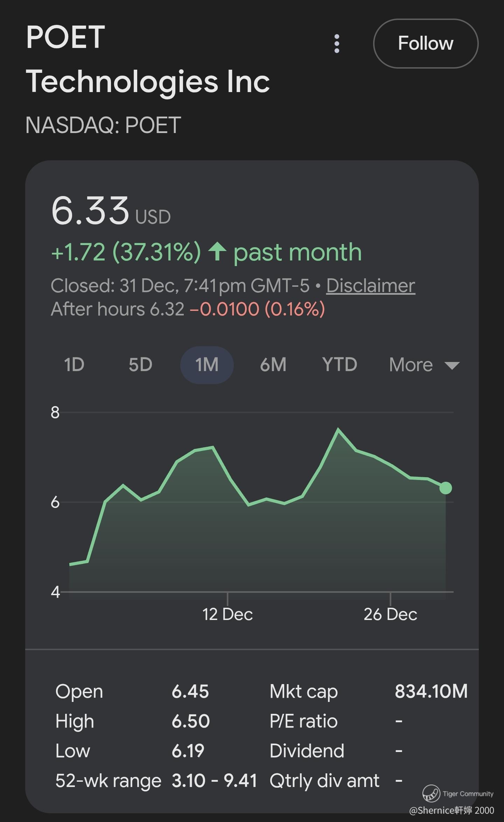Click the 52-wk range value
Screen dimensions: 504x822
pyautogui.click(x=214, y=781)
